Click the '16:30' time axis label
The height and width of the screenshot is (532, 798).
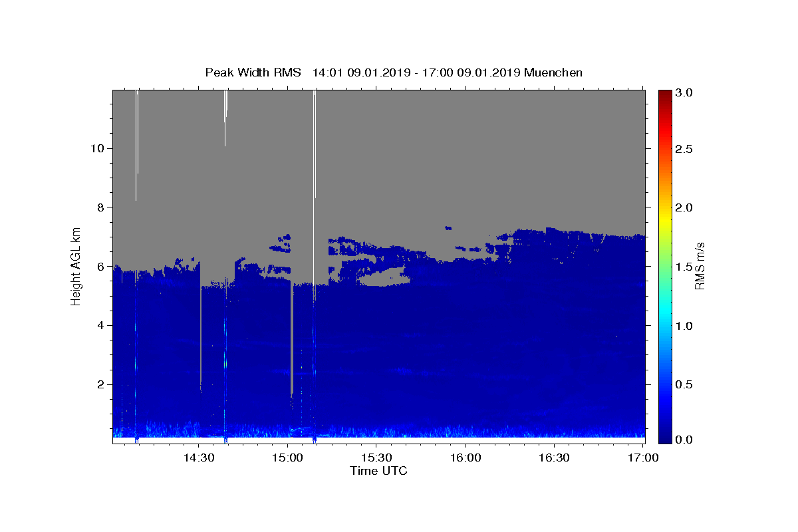click(554, 458)
